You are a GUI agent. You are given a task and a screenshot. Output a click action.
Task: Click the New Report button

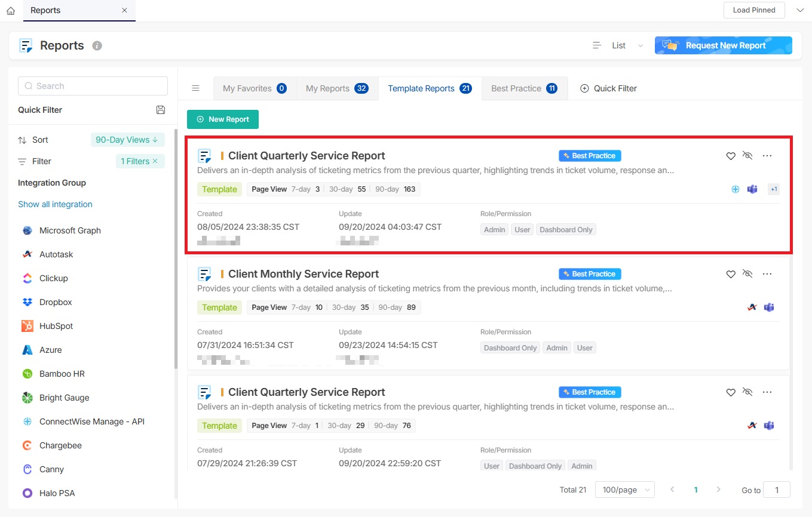pyautogui.click(x=223, y=119)
